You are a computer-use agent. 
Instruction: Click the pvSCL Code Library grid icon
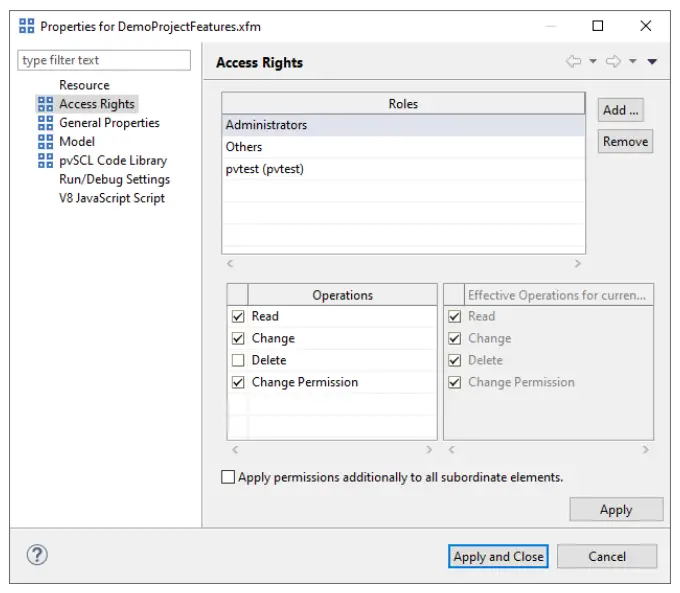point(45,160)
